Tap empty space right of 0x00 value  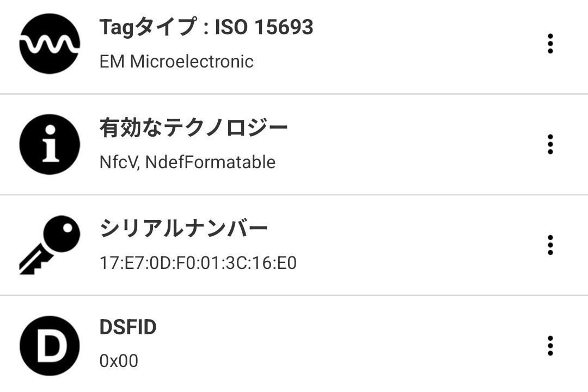(x=338, y=361)
